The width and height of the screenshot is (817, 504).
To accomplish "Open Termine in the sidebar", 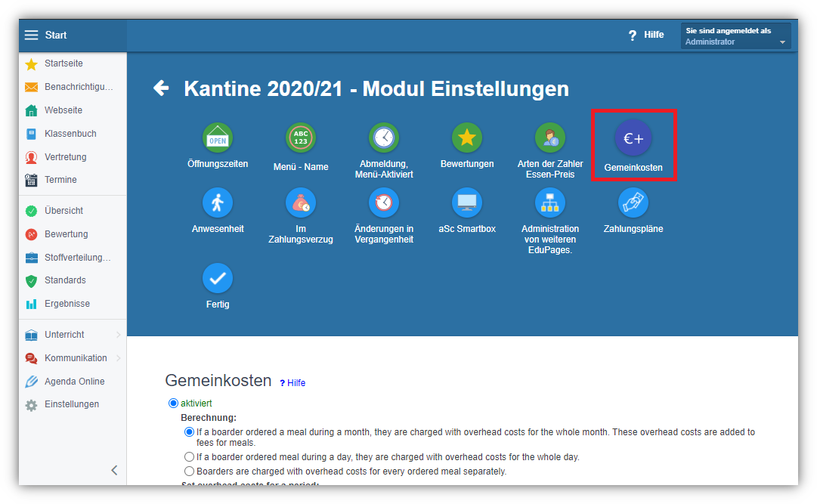I will pyautogui.click(x=60, y=180).
